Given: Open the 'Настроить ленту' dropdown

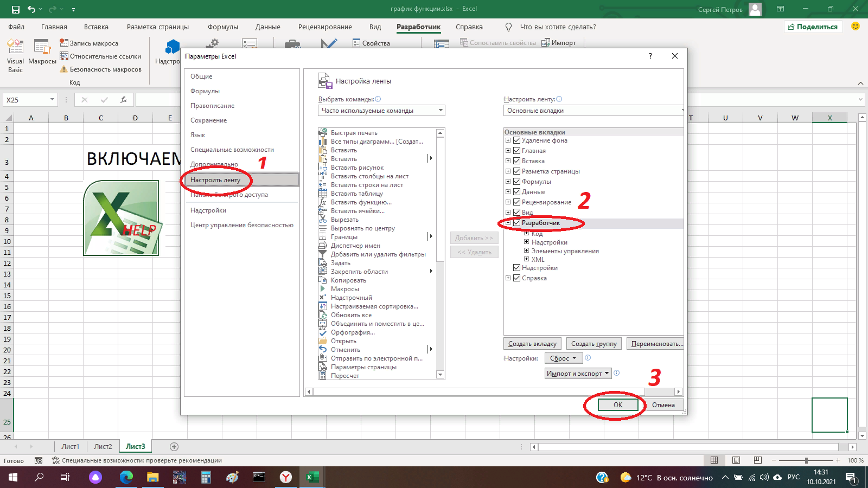Looking at the screenshot, I should click(x=593, y=111).
